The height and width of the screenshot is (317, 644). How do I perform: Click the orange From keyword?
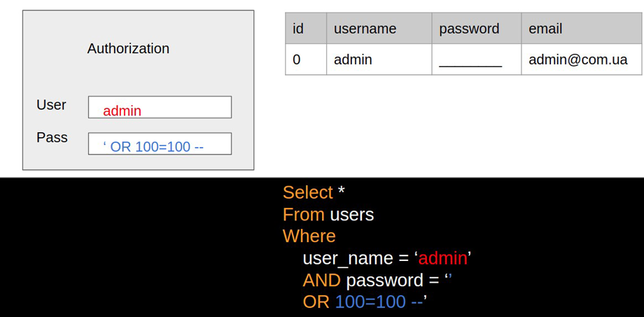[303, 214]
